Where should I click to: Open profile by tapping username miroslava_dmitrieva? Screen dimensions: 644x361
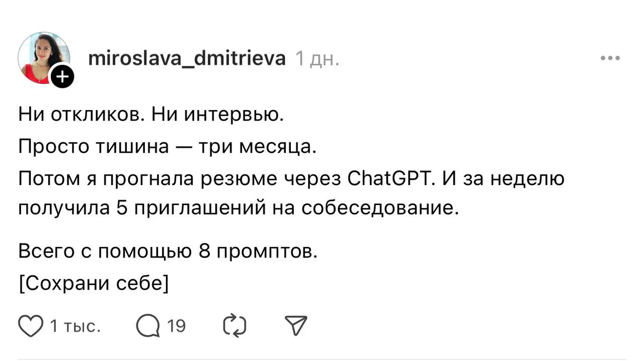point(187,58)
